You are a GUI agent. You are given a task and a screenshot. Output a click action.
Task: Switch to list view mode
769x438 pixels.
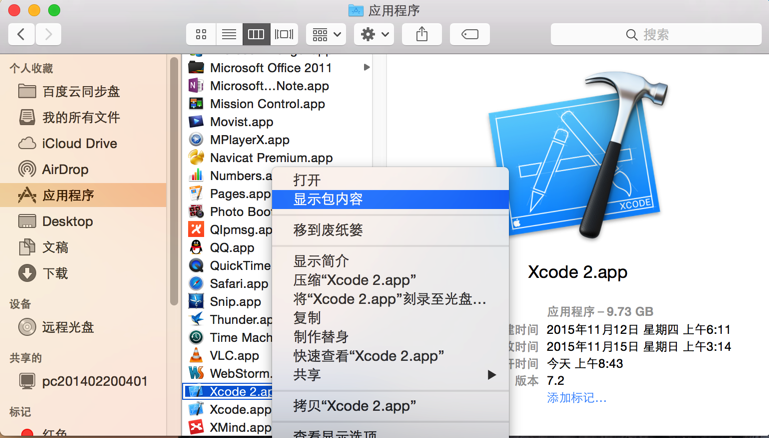point(229,34)
